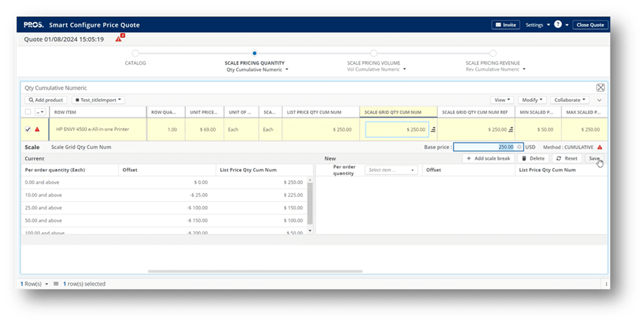This screenshot has width=644, height=323.
Task: Collapse toolbar with chevron beside Collaborate
Action: (x=599, y=100)
